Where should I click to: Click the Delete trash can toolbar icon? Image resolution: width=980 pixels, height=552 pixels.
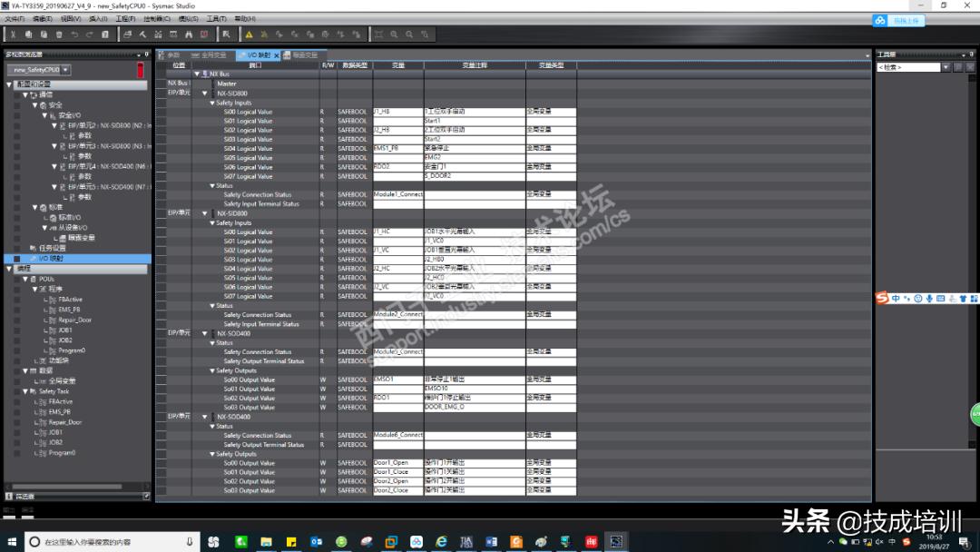[x=59, y=34]
